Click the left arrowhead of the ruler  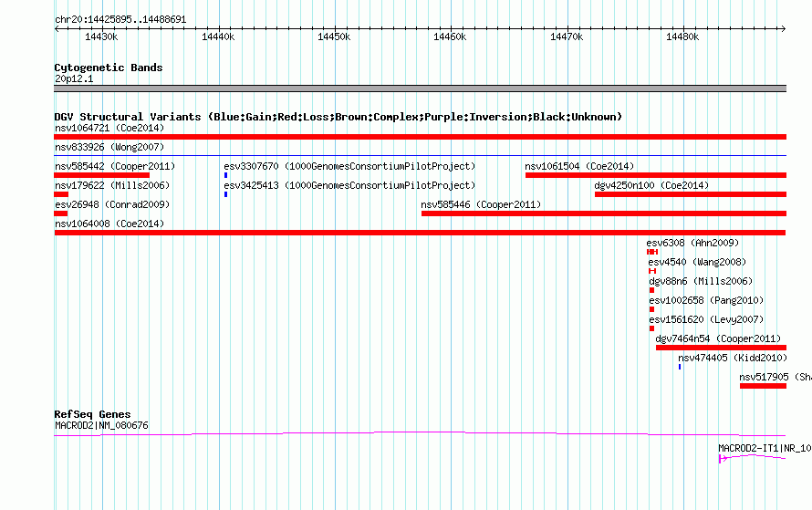pos(57,28)
